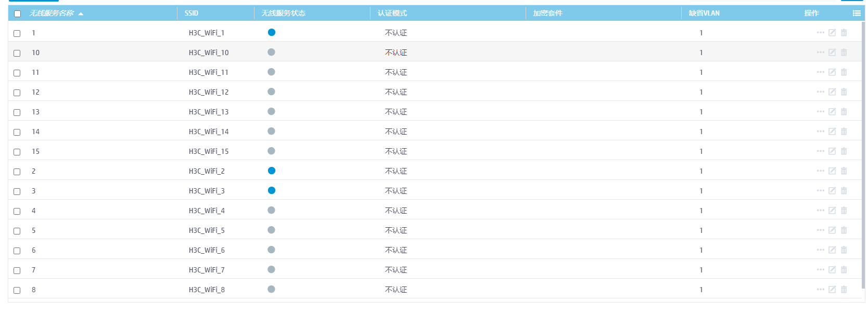Delete the H3C_WiFi_10 wireless service
The height and width of the screenshot is (313, 868).
coord(844,53)
